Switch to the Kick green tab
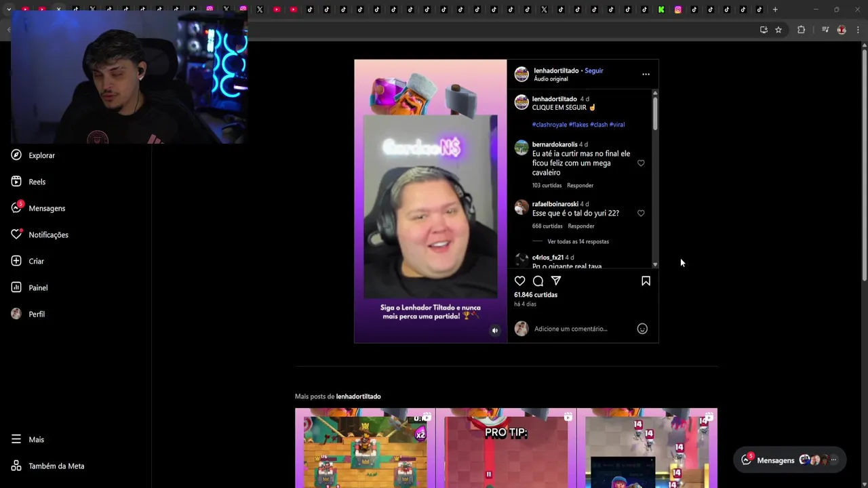The width and height of the screenshot is (868, 488). 661,9
